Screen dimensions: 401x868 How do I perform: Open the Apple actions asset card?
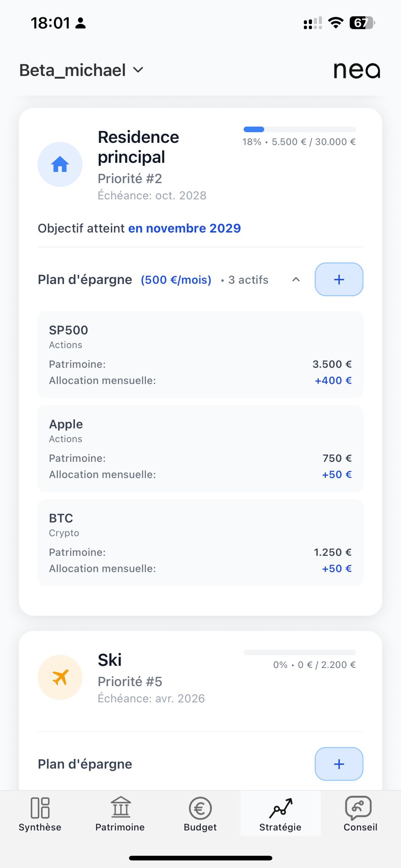pyautogui.click(x=200, y=448)
